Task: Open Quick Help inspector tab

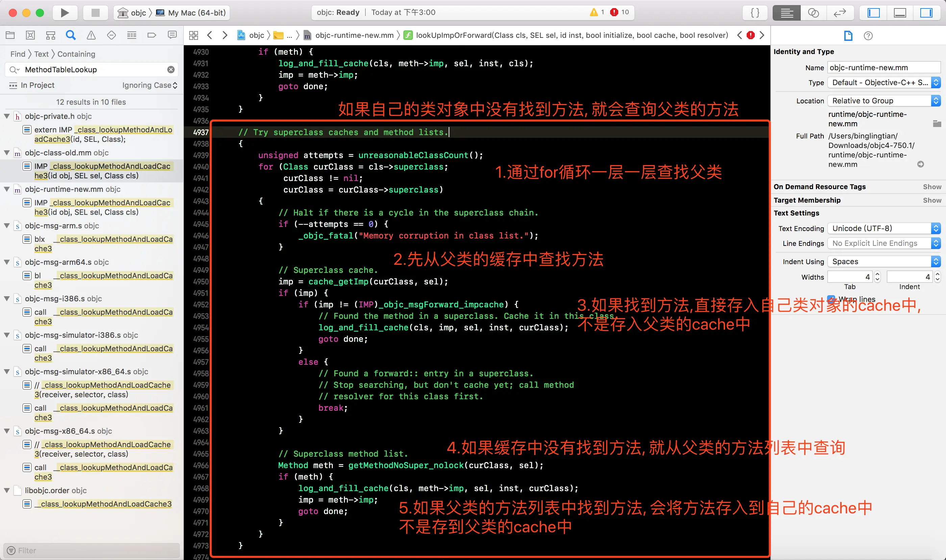Action: (868, 36)
